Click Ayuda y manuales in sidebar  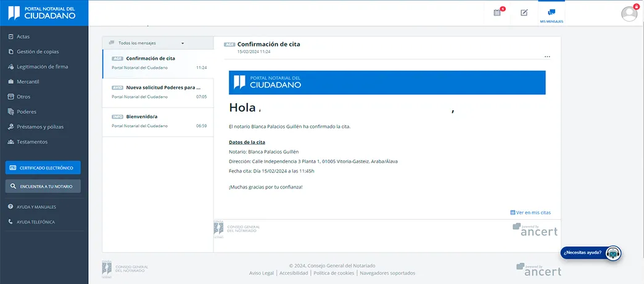(x=36, y=207)
